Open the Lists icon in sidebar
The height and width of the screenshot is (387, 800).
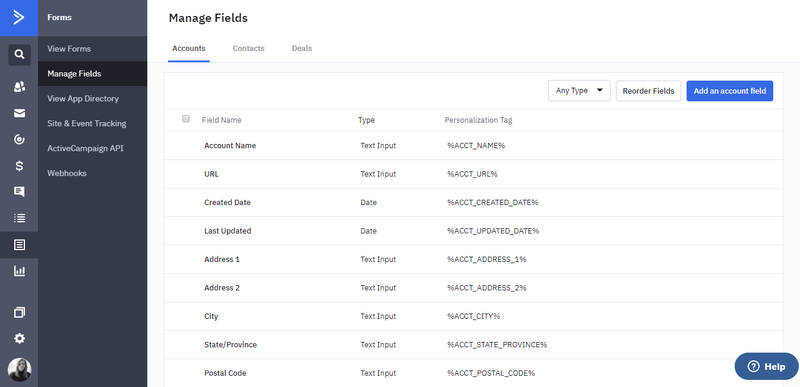point(19,218)
